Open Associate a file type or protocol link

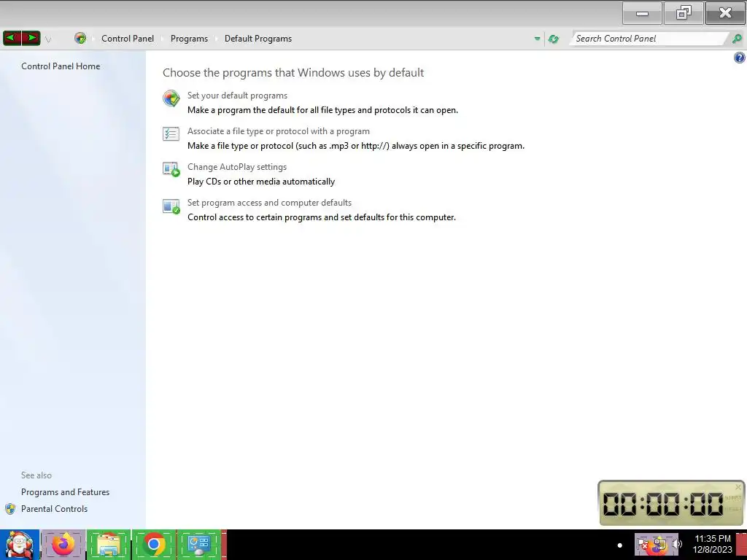pyautogui.click(x=278, y=131)
